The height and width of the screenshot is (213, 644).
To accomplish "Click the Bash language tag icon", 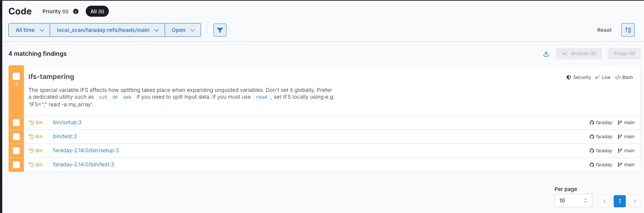I will click(618, 77).
